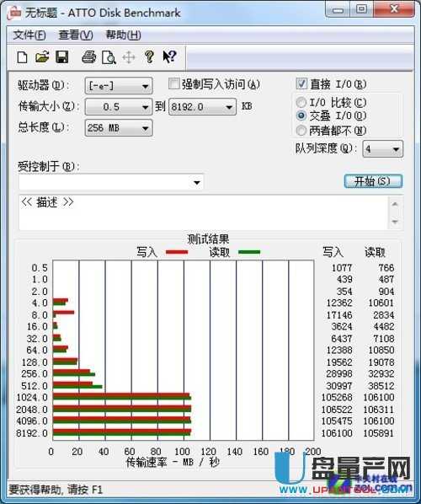This screenshot has width=421, height=504.
Task: Click write value 17146 for 8.0 row
Action: click(339, 315)
